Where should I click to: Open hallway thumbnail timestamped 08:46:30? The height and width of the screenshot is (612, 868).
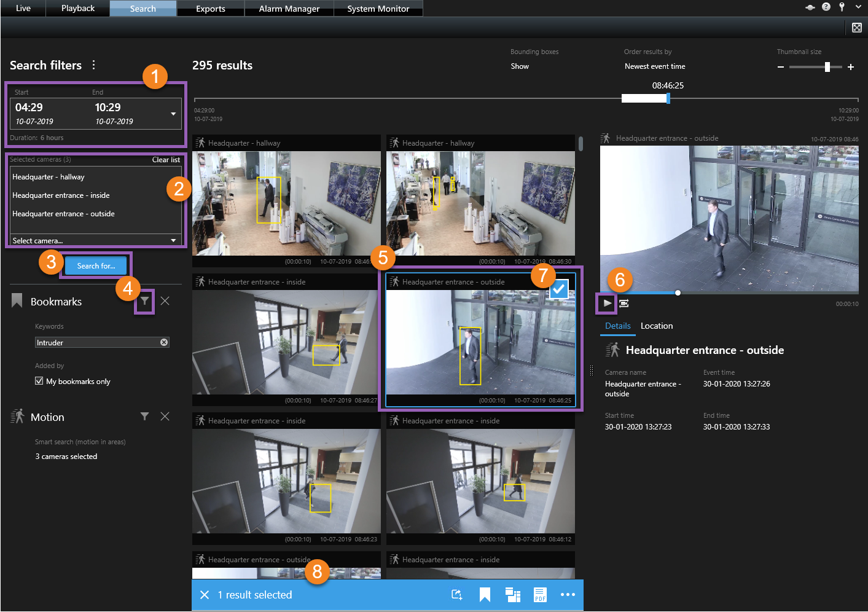[480, 203]
